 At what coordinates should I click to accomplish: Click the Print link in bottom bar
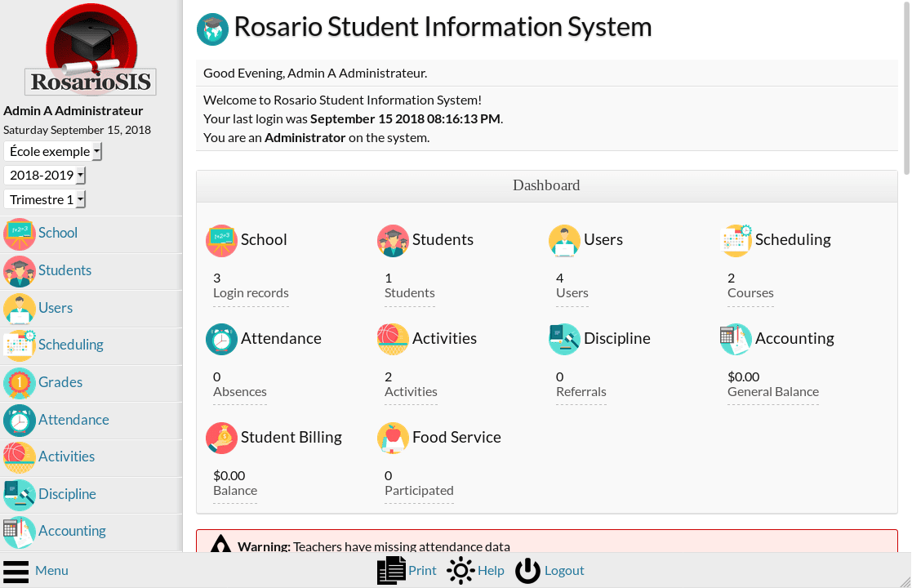(x=422, y=571)
